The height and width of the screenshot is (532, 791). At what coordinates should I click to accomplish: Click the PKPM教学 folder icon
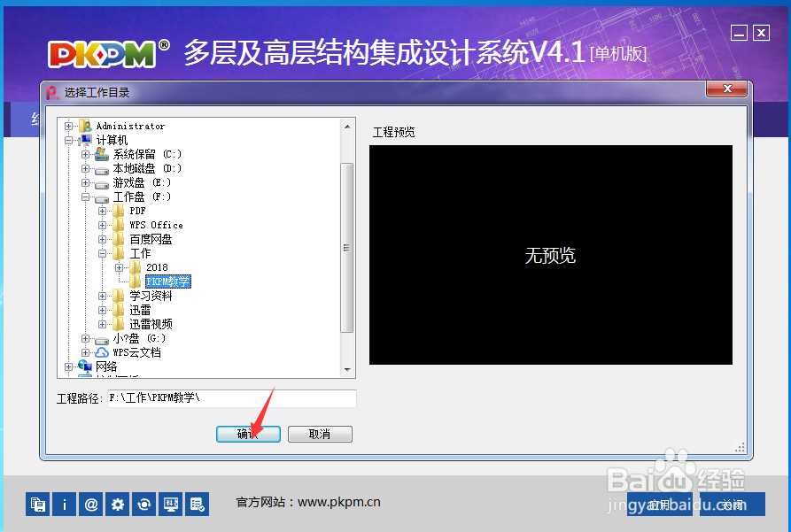point(136,281)
